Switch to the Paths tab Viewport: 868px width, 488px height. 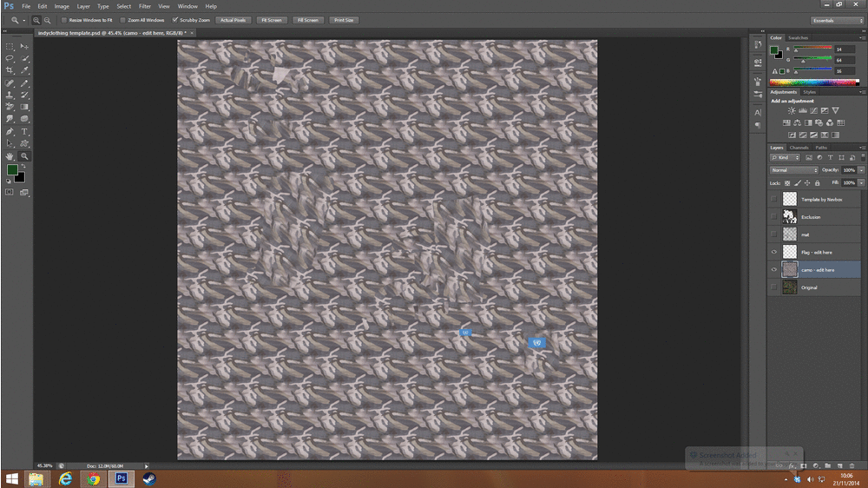point(821,148)
